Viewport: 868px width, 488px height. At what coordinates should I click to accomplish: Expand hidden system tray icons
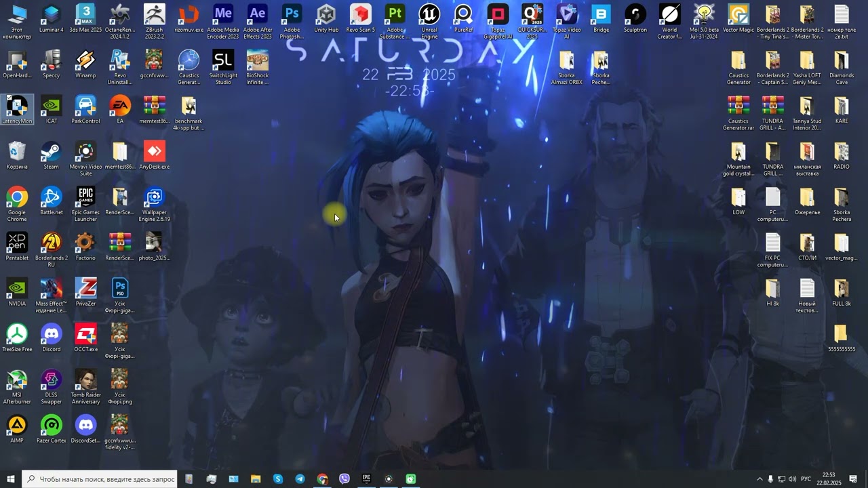pos(759,479)
